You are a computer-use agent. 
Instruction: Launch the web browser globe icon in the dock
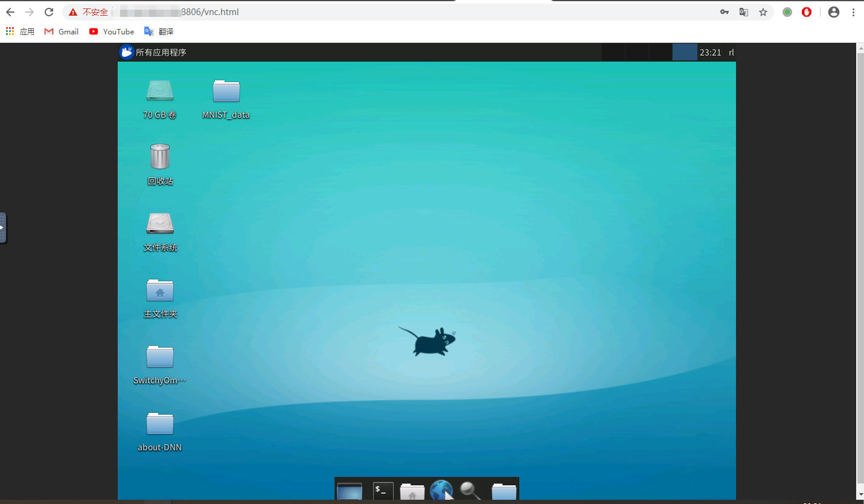(441, 490)
